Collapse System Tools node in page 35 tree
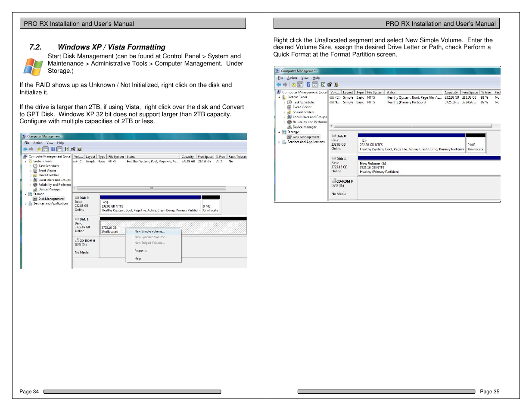Image resolution: width=532 pixels, height=411 pixels. tap(279, 97)
